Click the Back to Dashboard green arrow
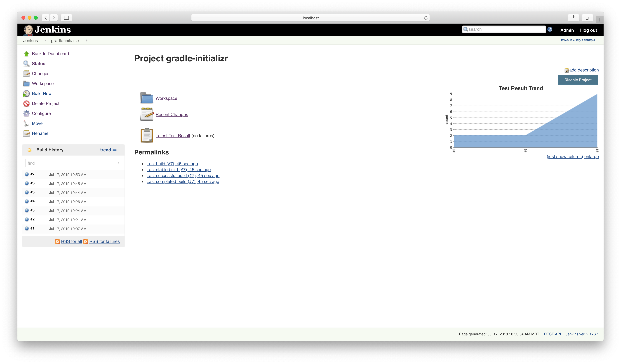Screen dimensions: 621x364 26,54
